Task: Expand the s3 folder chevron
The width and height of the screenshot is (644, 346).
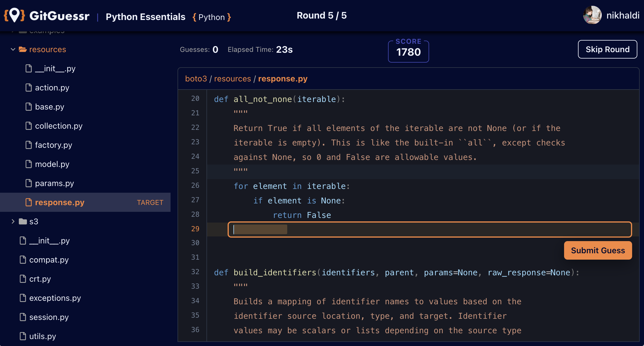Action: tap(13, 222)
